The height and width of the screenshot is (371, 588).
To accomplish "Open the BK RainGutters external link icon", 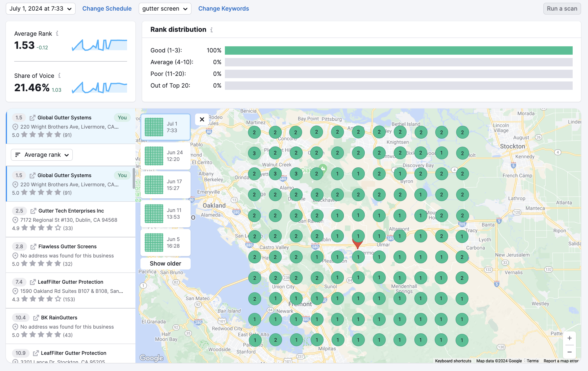I will click(x=36, y=318).
